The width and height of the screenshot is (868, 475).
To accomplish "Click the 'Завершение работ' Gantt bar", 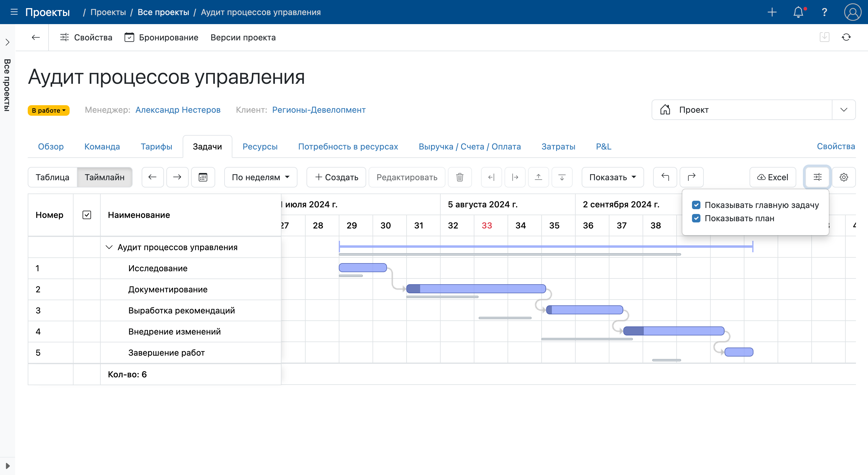I will pos(739,352).
